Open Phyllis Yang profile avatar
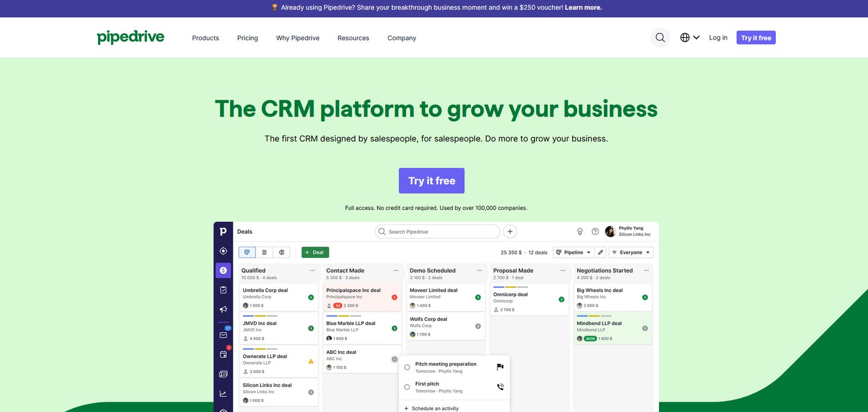This screenshot has height=412, width=868. point(610,231)
